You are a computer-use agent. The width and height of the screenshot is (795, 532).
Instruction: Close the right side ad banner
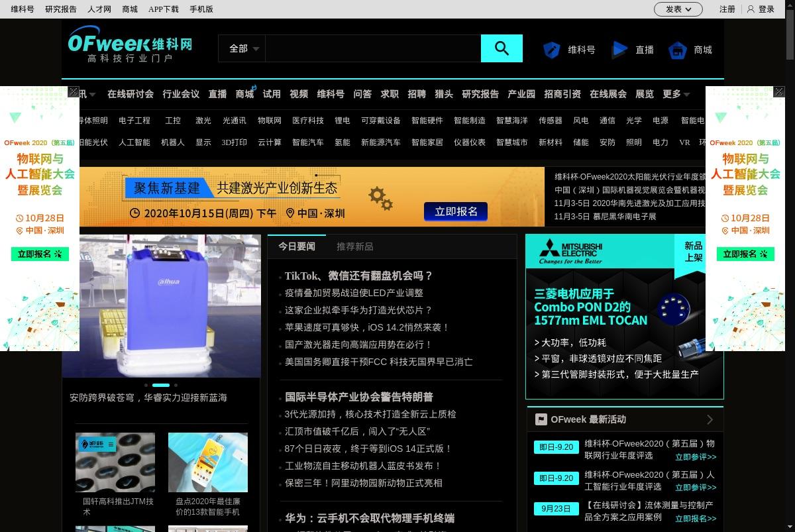tap(779, 92)
